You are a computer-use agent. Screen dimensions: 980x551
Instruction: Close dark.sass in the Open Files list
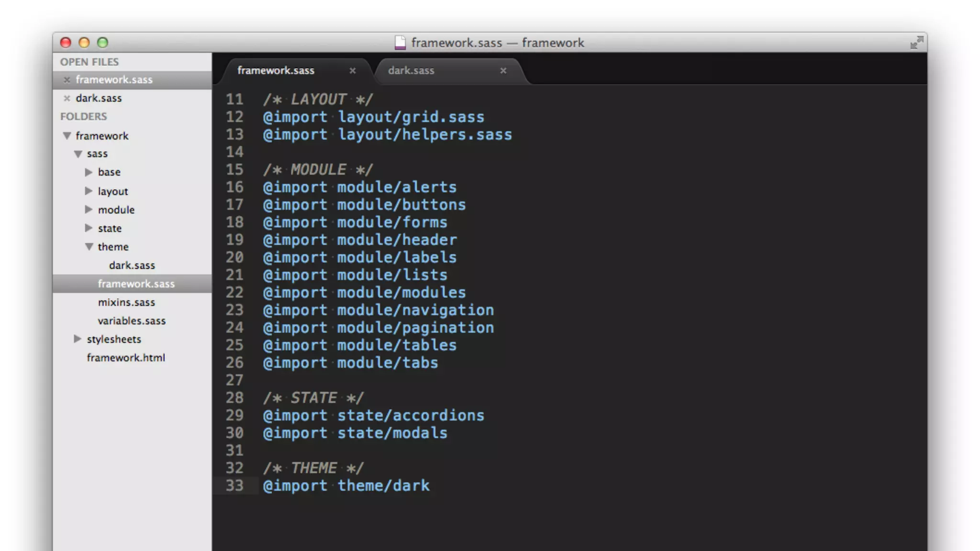coord(67,99)
